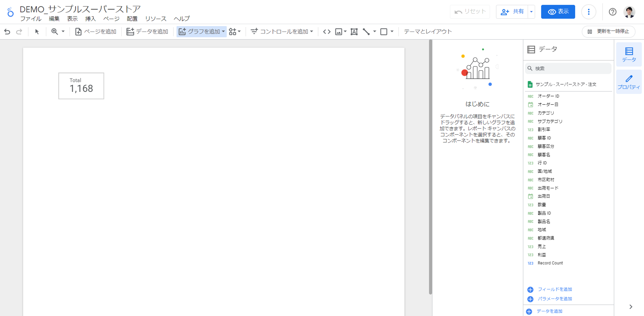Screen dimensions: 644x316
Task: Switch to the プロパティ side tab
Action: 629,82
